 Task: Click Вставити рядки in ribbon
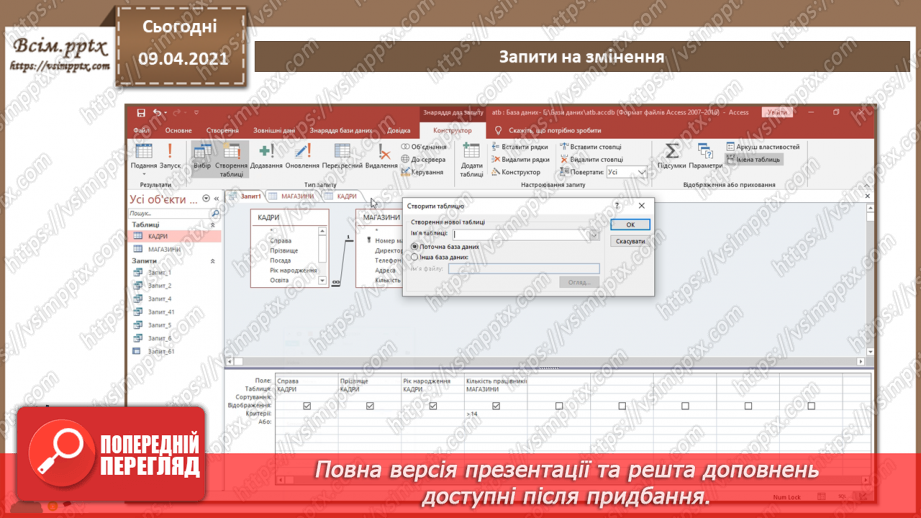coord(520,147)
